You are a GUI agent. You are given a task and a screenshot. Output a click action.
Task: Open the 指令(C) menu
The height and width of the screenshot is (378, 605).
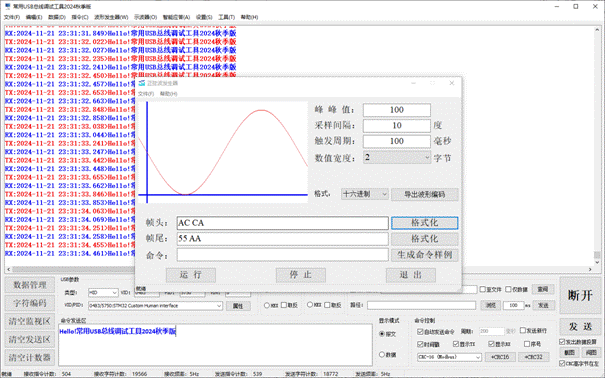80,17
